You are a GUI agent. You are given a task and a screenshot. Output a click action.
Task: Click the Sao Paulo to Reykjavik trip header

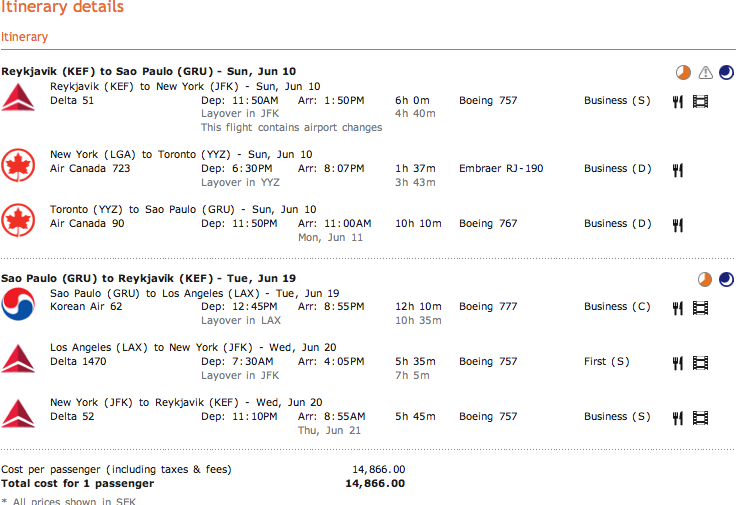click(148, 278)
